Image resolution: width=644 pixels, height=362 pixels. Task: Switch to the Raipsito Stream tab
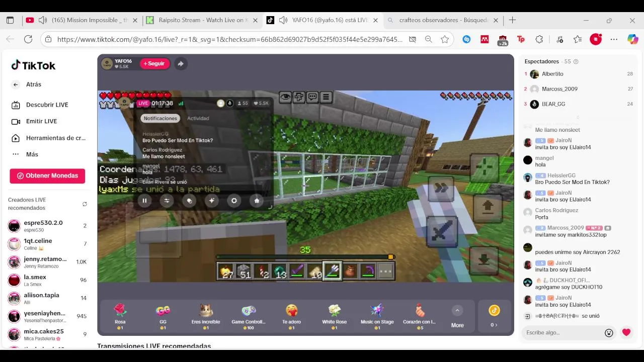click(x=203, y=20)
